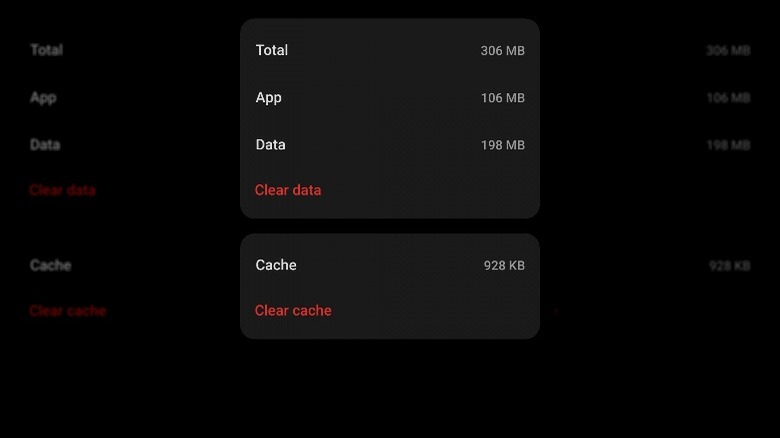Tap the red Clear cache button in center card
780x438 pixels.
click(293, 311)
